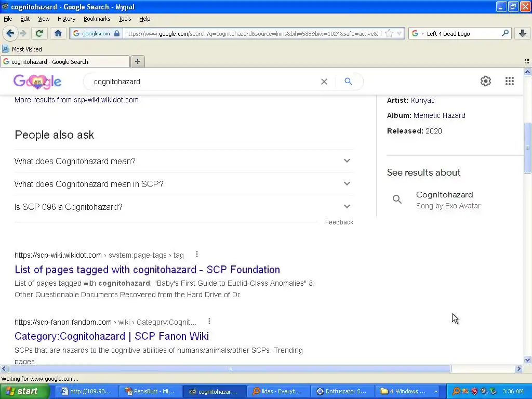532x399 pixels.
Task: Click the vertical scrollbar down arrow
Action: [x=527, y=360]
